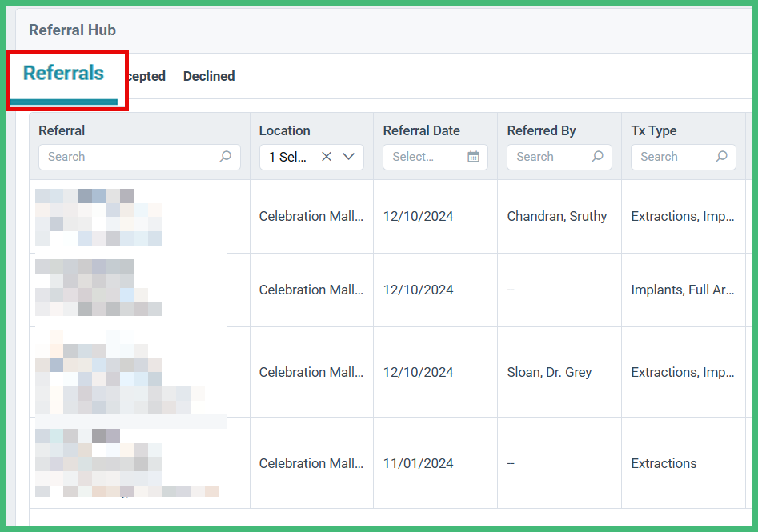Switch to the Declined tab
Viewport: 758px width, 532px height.
208,76
